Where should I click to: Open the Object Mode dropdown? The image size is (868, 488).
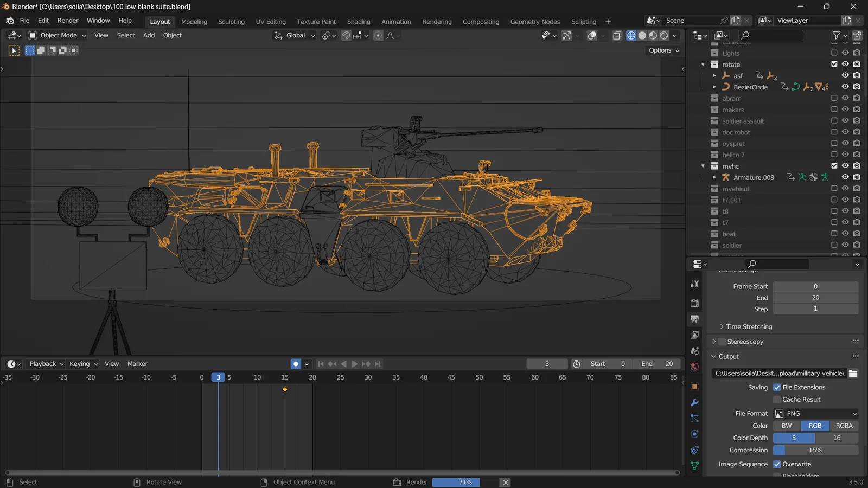coord(56,35)
